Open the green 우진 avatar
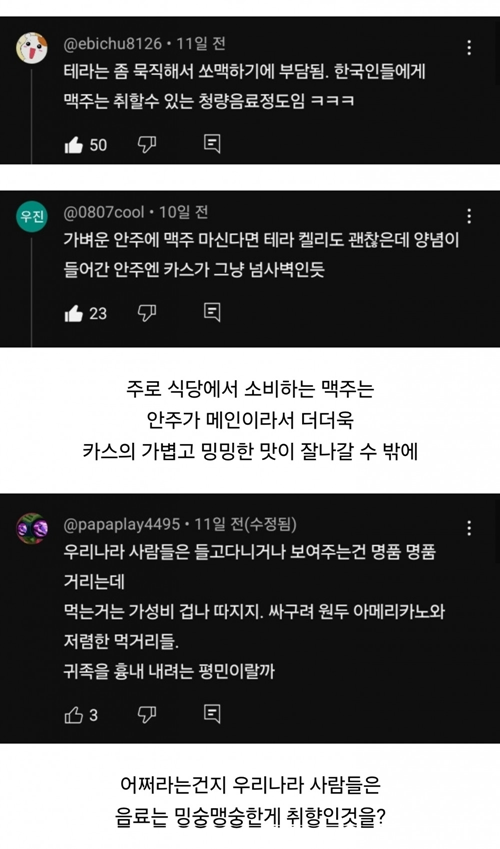The width and height of the screenshot is (500, 849). (32, 216)
